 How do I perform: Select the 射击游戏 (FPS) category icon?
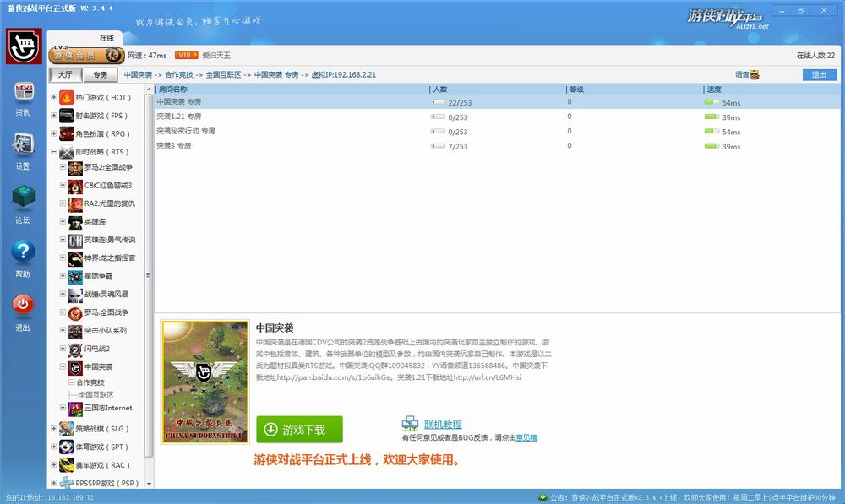pyautogui.click(x=66, y=116)
